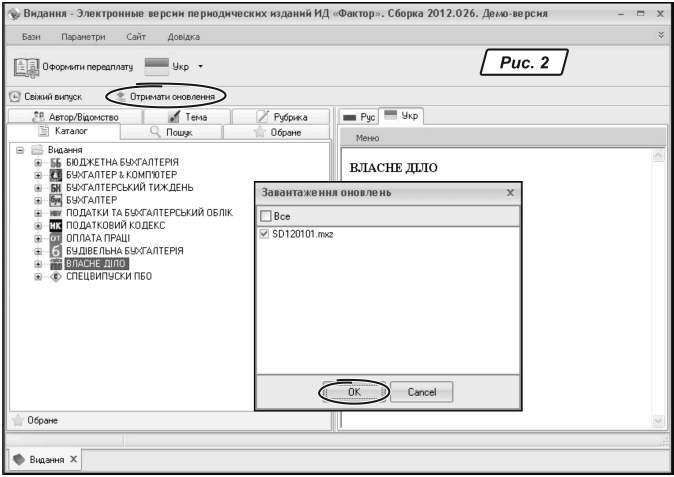The height and width of the screenshot is (477, 674).
Task: Click Cancel in Завантаження оновлень dialog
Action: [x=421, y=393]
